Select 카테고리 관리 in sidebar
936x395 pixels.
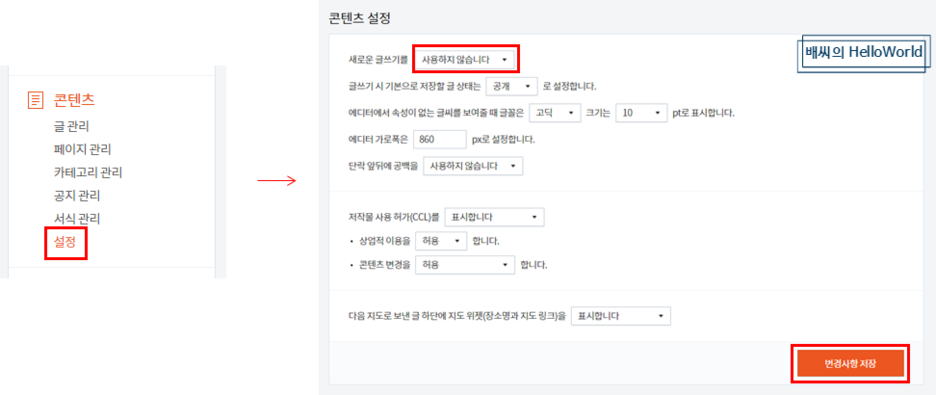click(88, 172)
